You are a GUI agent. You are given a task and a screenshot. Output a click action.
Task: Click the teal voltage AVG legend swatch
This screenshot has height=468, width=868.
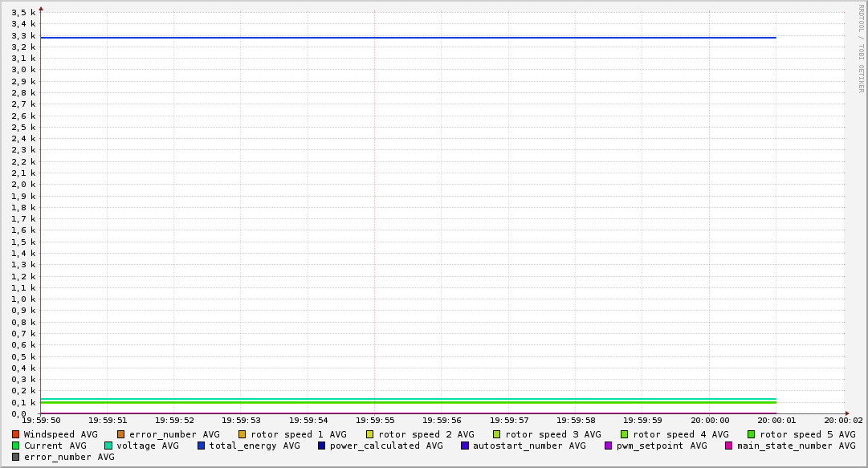click(x=108, y=446)
